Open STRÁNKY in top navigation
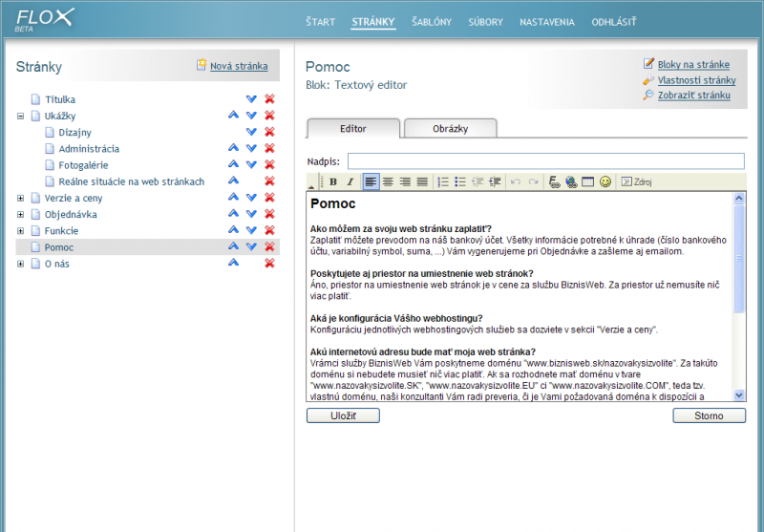 click(373, 22)
